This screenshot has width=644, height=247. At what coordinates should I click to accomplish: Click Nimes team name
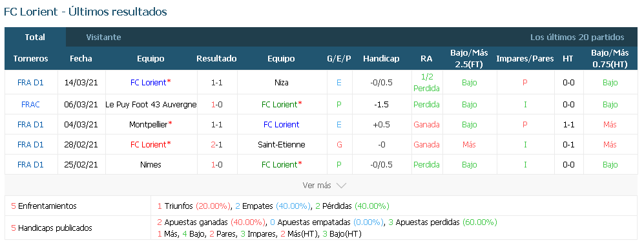[151, 165]
